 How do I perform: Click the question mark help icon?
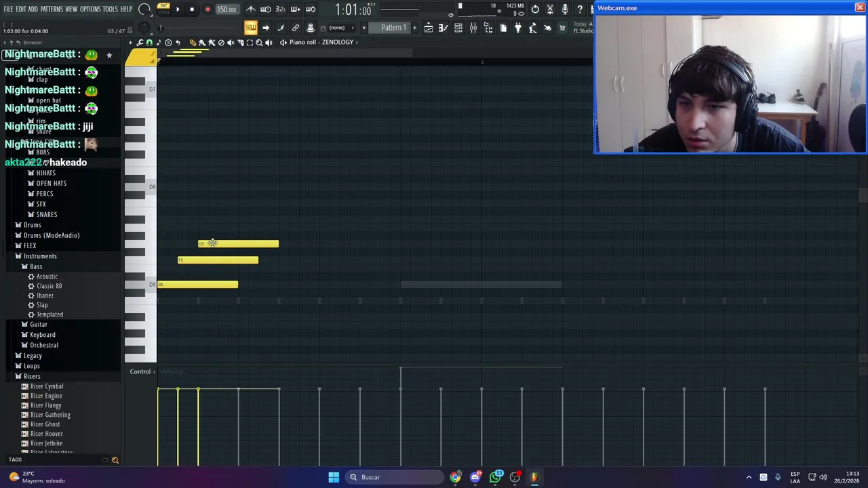(x=580, y=9)
